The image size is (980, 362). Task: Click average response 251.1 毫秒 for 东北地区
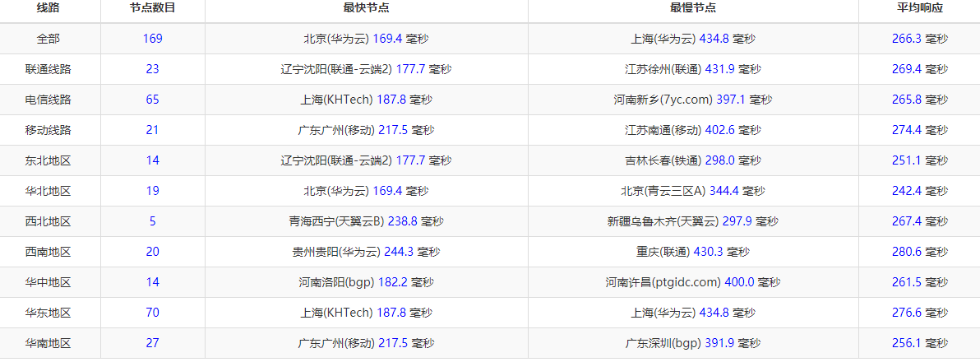pyautogui.click(x=920, y=160)
